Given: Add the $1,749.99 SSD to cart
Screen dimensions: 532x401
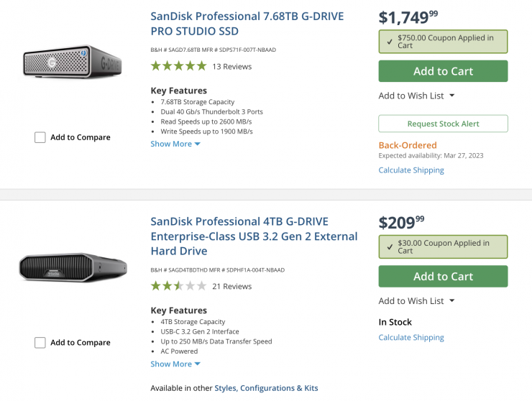Looking at the screenshot, I should click(443, 71).
